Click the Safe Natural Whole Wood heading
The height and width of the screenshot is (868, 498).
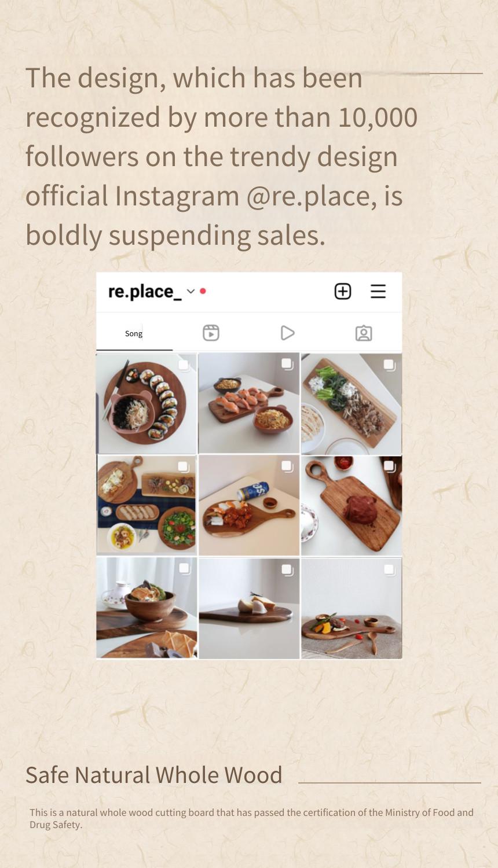[x=154, y=775]
